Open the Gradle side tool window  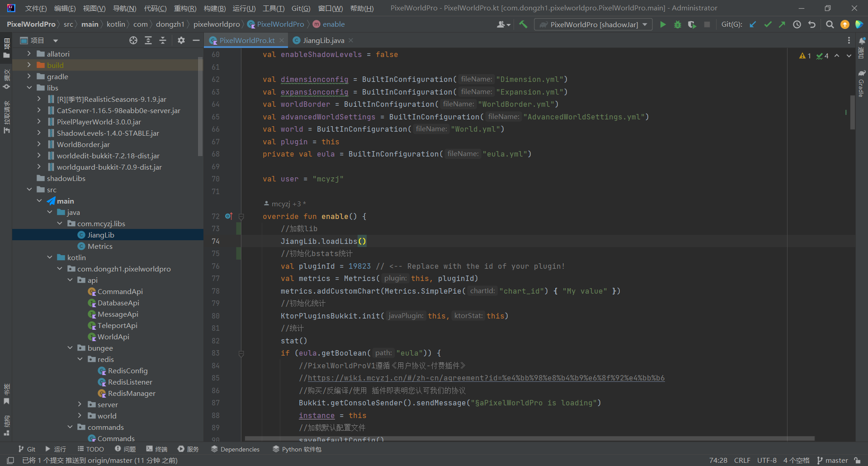point(861,83)
